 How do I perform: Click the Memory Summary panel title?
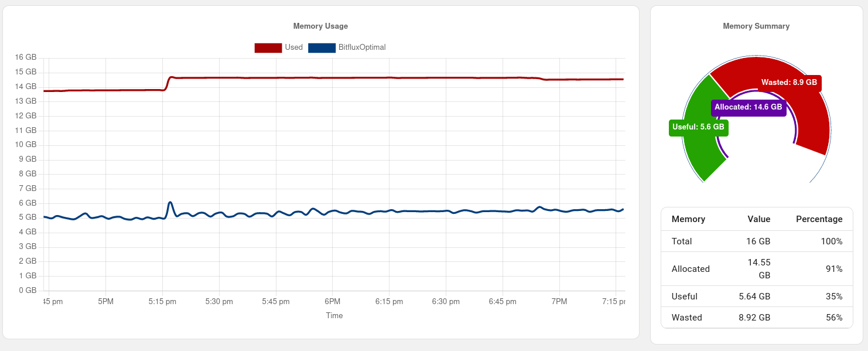point(756,26)
